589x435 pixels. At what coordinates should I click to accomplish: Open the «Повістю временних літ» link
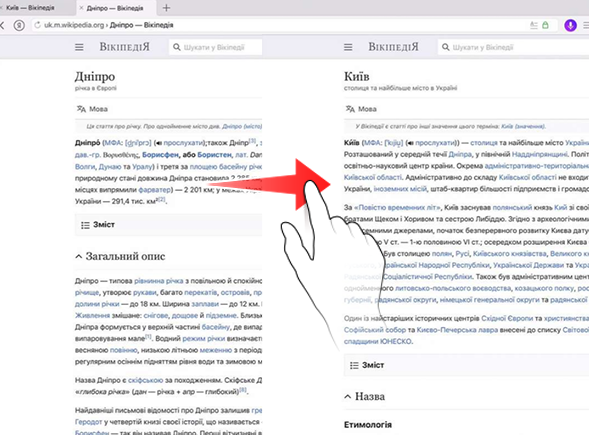(x=397, y=207)
